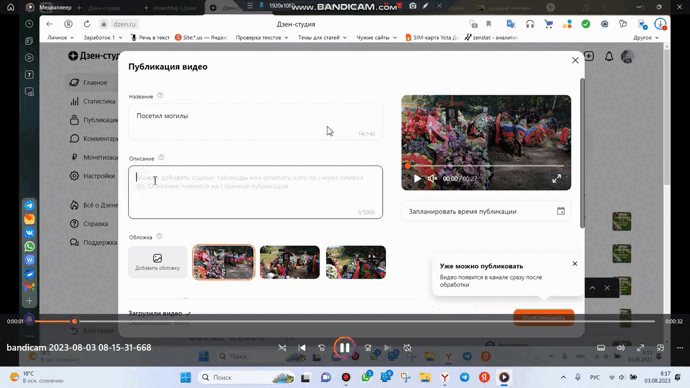Expand Чужие сайты bookmarks folder
The height and width of the screenshot is (388, 690).
(377, 37)
